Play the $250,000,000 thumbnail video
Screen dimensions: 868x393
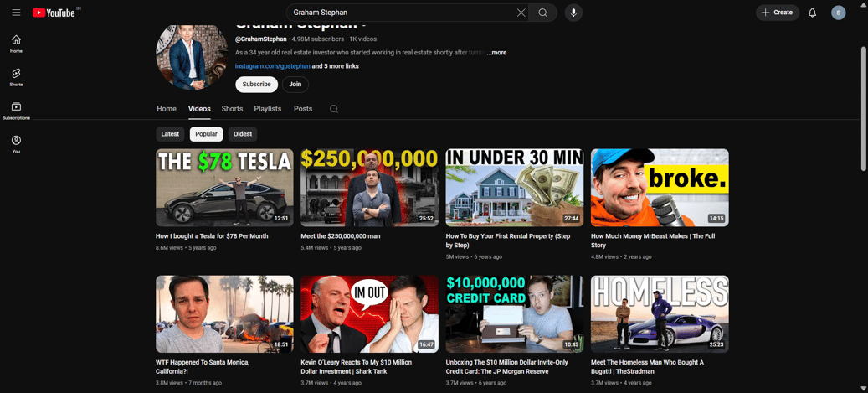(369, 188)
